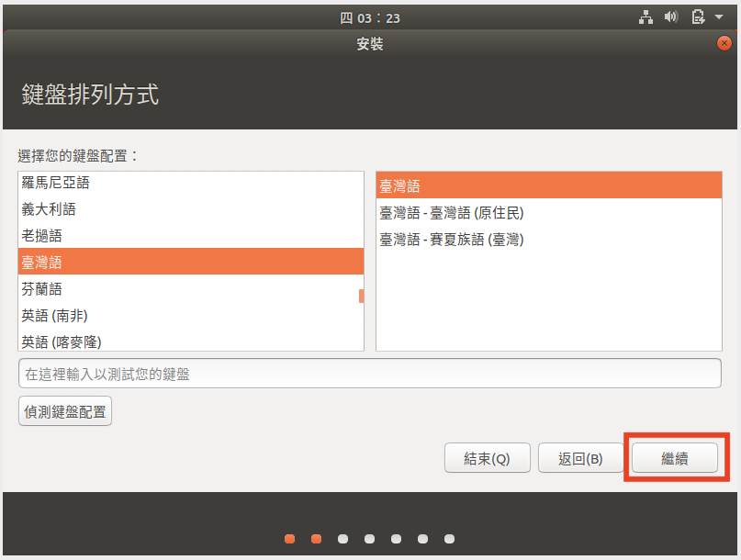The width and height of the screenshot is (741, 560).
Task: Select 臺灣語 - 臺灣語 (原住民) variant
Action: 452,213
